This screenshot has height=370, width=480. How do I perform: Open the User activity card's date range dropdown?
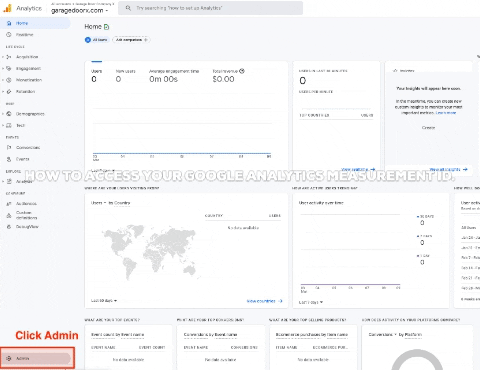pyautogui.click(x=311, y=302)
